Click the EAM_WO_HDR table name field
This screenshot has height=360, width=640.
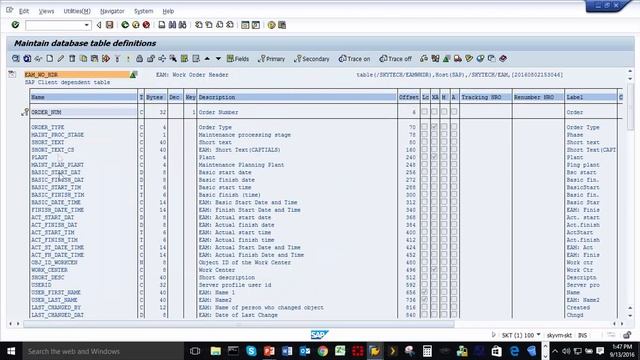tap(77, 75)
